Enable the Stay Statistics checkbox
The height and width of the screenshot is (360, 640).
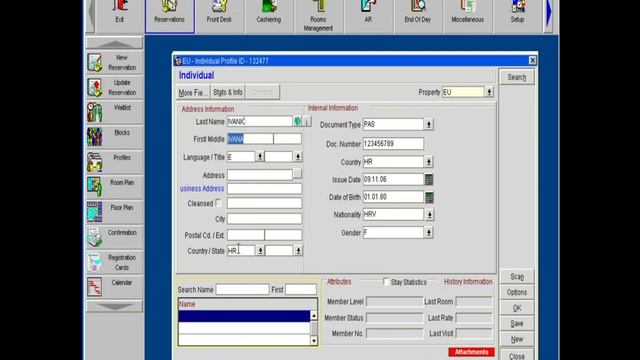(x=386, y=282)
